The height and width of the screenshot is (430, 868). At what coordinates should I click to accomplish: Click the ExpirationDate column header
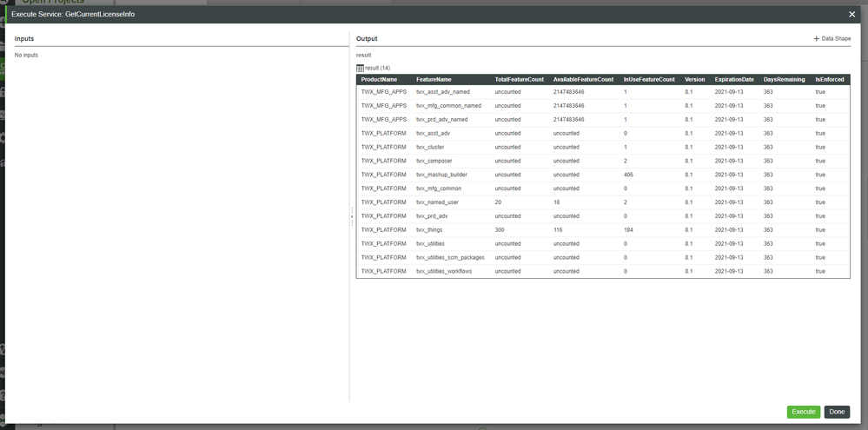coord(734,79)
